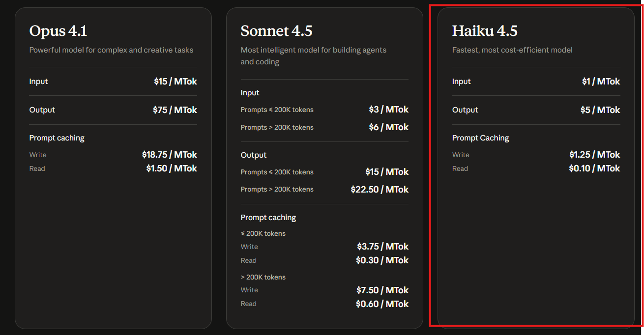Click the Opus 4.1 card heading
Viewport: 644px width, 335px height.
(x=58, y=31)
